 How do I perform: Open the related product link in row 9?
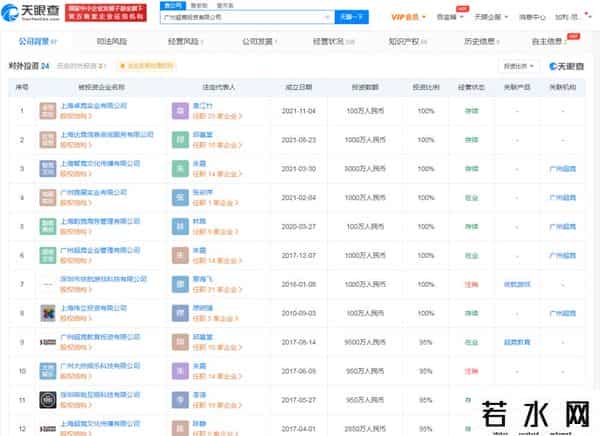pyautogui.click(x=517, y=342)
